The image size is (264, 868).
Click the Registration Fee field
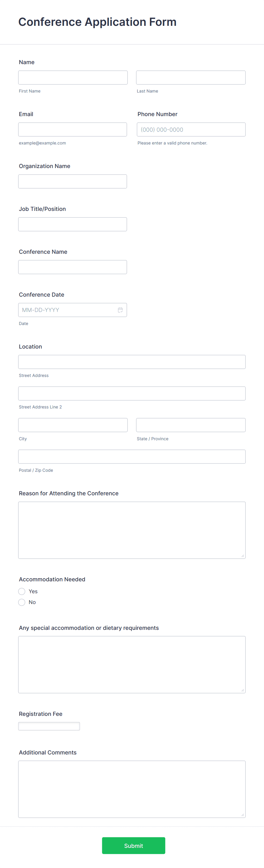(49, 726)
